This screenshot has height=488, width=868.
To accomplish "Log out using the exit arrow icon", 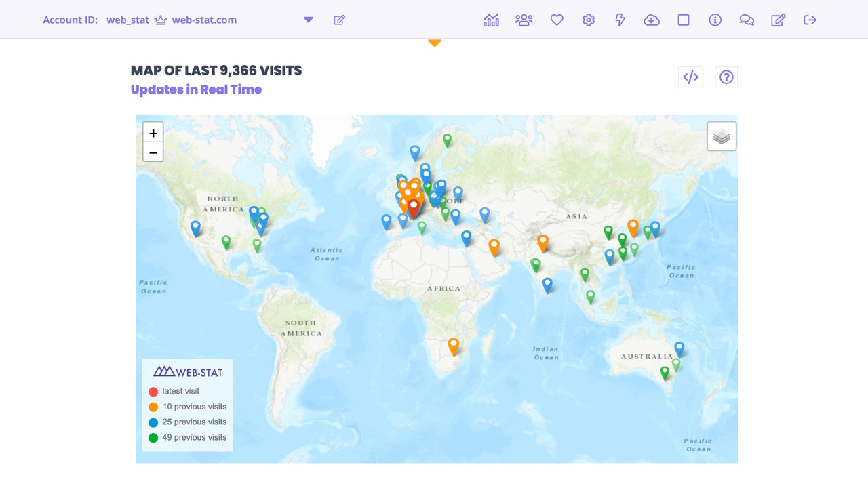I will 810,20.
